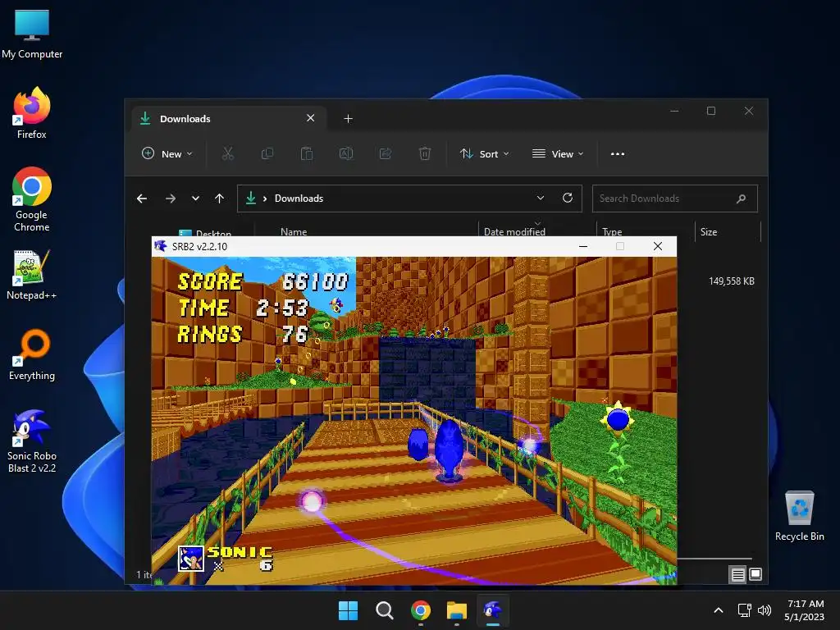Add a new Explorer tab
This screenshot has width=840, height=630.
tap(348, 118)
